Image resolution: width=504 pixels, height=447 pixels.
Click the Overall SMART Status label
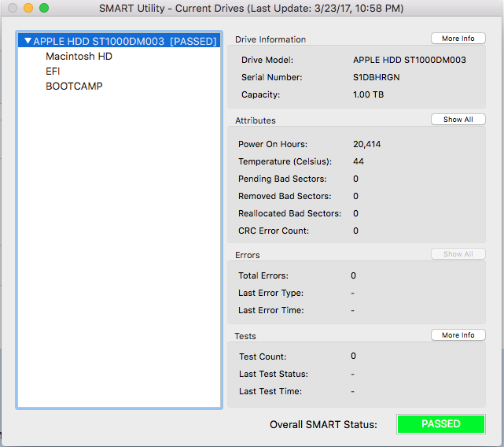click(x=323, y=424)
